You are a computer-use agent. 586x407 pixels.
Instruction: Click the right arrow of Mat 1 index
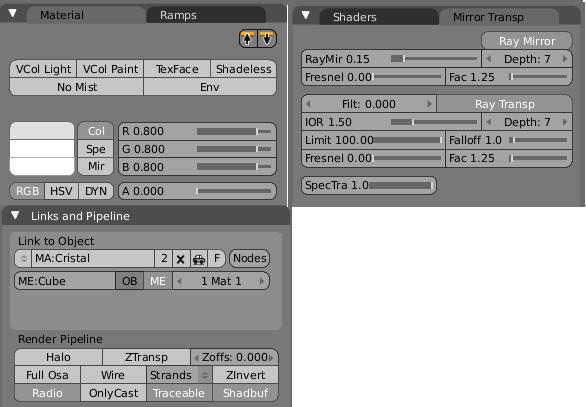coord(262,281)
